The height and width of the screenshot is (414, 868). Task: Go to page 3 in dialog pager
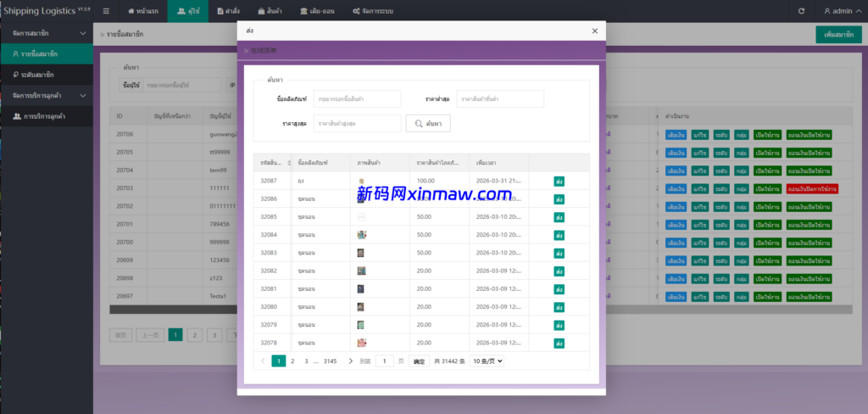pyautogui.click(x=306, y=361)
